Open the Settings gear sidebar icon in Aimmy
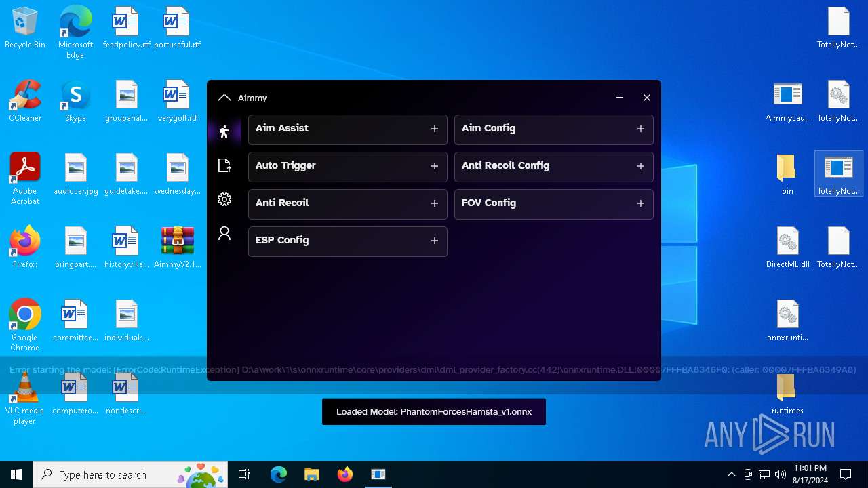 [x=224, y=199]
